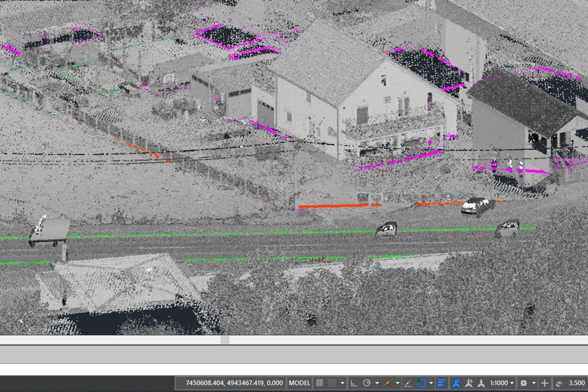Toggle the drawing grid display icon
This screenshot has width=588, height=392.
click(x=319, y=383)
